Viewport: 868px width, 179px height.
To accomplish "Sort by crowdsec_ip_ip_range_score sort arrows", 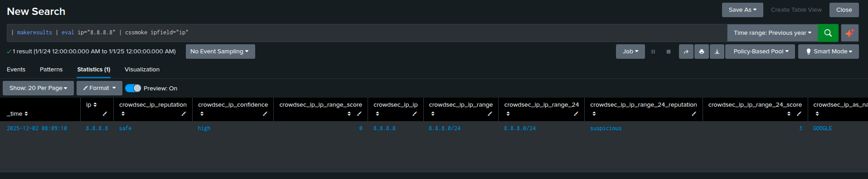I will coord(349,114).
